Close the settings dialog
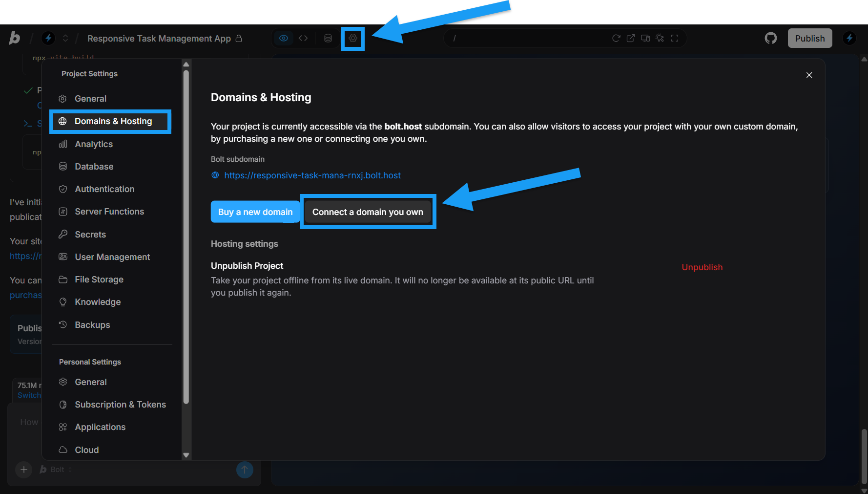This screenshot has height=494, width=868. tap(809, 75)
